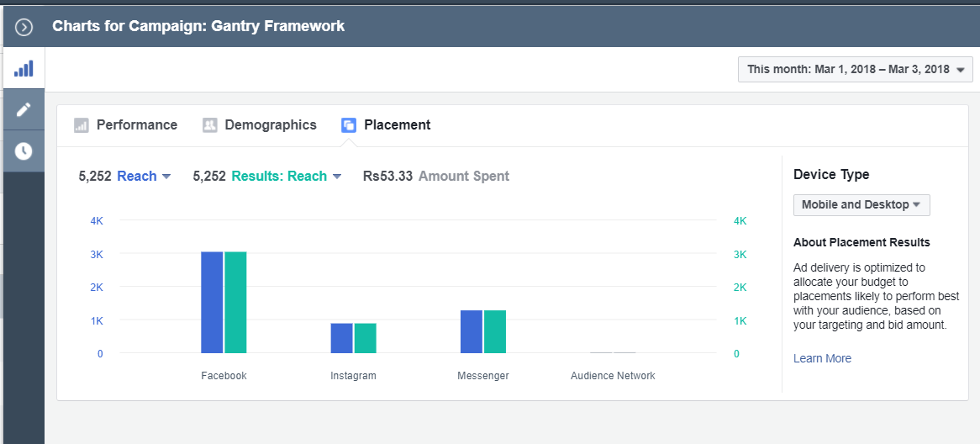This screenshot has height=444, width=980.
Task: Click the Device Type heading
Action: [x=831, y=175]
